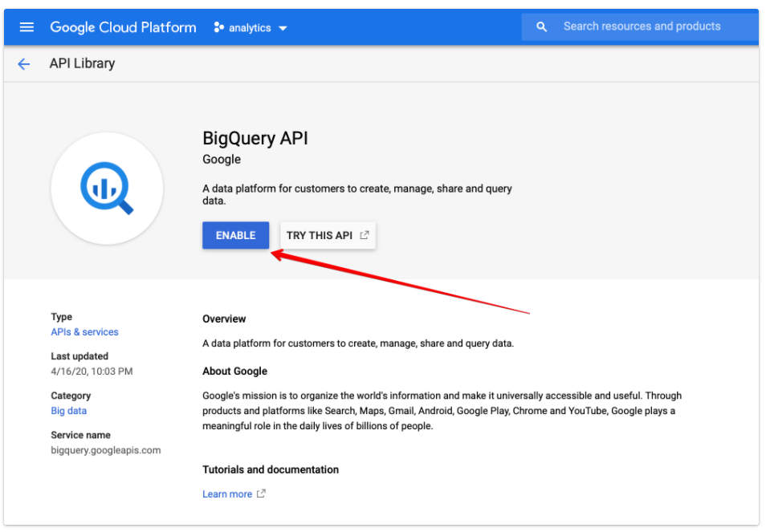Click the Category label
The width and height of the screenshot is (766, 532).
[x=71, y=396]
